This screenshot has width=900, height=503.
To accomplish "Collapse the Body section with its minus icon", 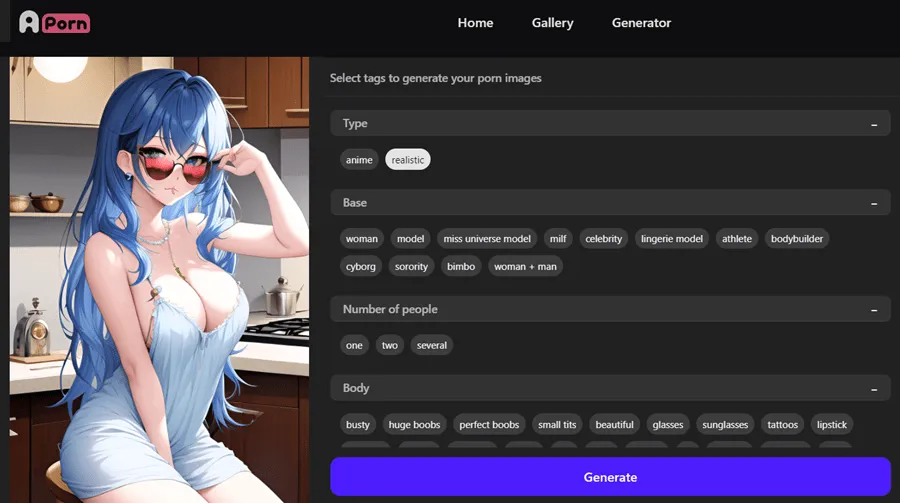I will pyautogui.click(x=874, y=389).
